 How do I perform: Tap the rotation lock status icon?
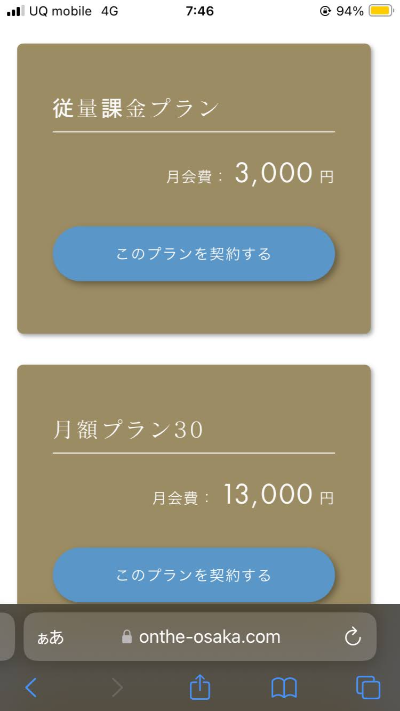(x=325, y=11)
